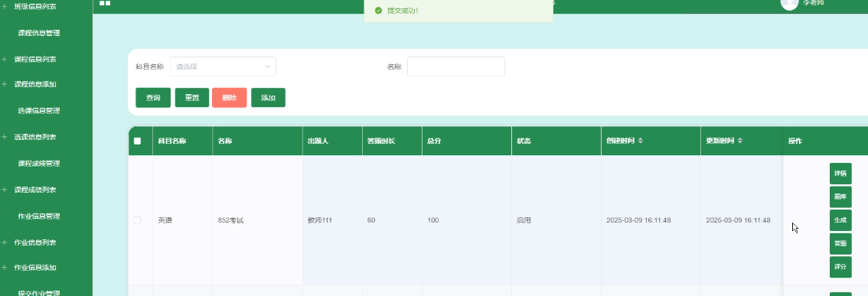This screenshot has width=868, height=296.
Task: Open 课程信息添加 in the sidebar
Action: (x=35, y=84)
